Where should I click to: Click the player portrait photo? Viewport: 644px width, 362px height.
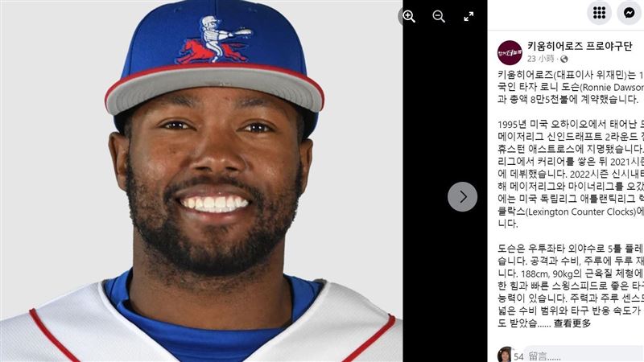[201, 181]
